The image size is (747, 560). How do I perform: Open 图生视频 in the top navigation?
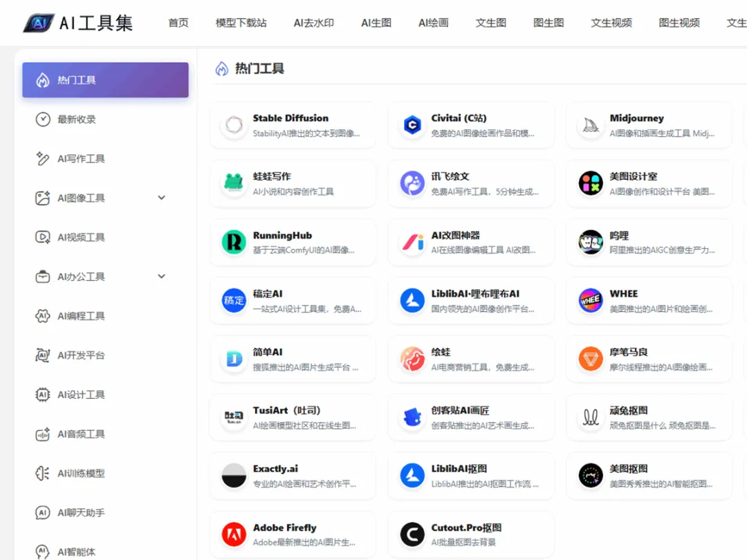coord(679,22)
